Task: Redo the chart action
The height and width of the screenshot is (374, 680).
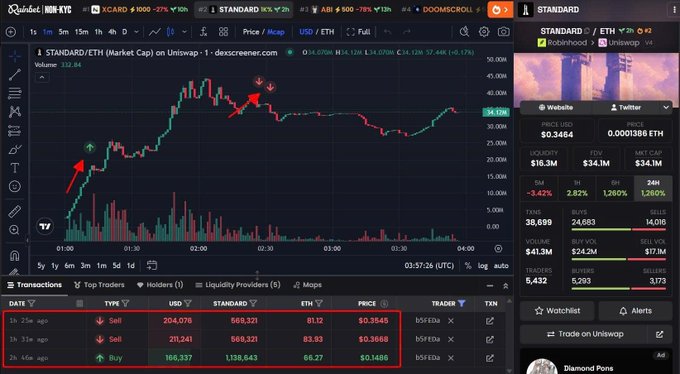Action: (406, 32)
